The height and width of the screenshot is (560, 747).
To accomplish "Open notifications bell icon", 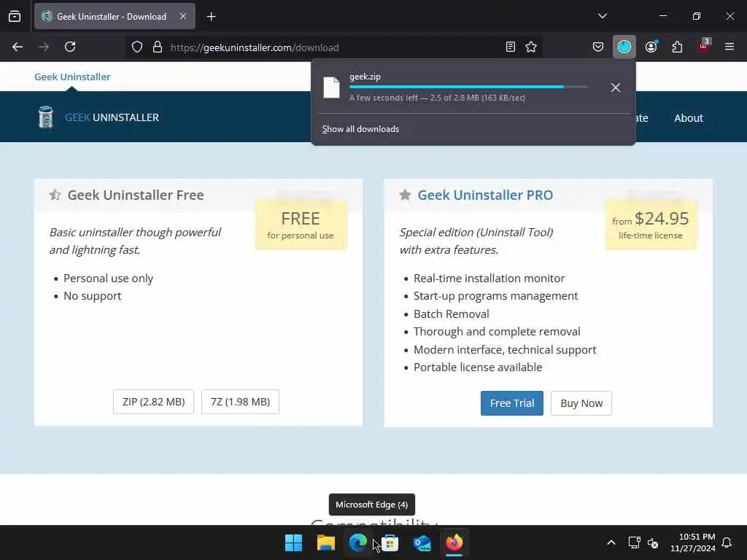I will pyautogui.click(x=727, y=542).
